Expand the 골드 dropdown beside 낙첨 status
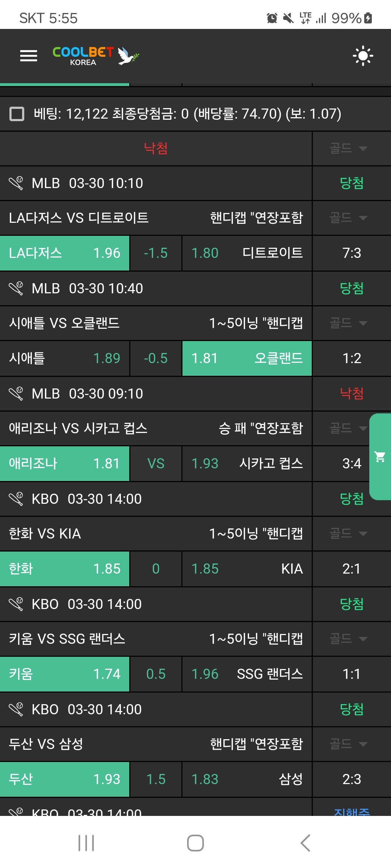 (348, 148)
